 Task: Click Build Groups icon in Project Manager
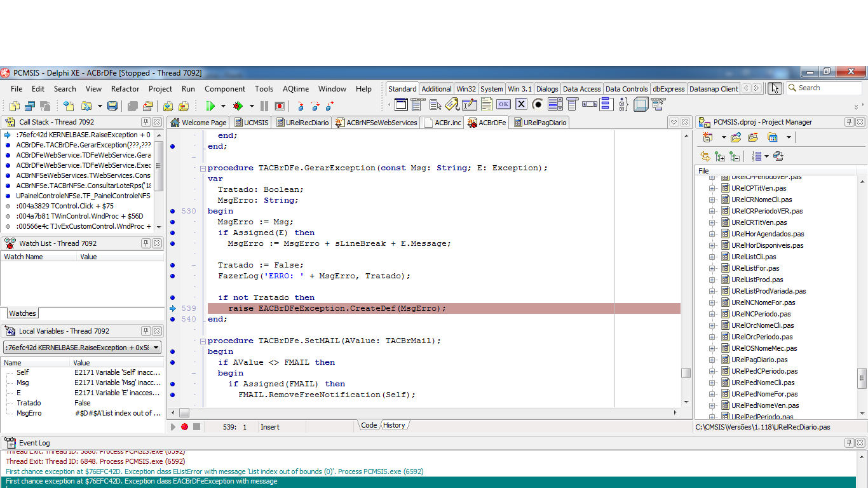(778, 156)
